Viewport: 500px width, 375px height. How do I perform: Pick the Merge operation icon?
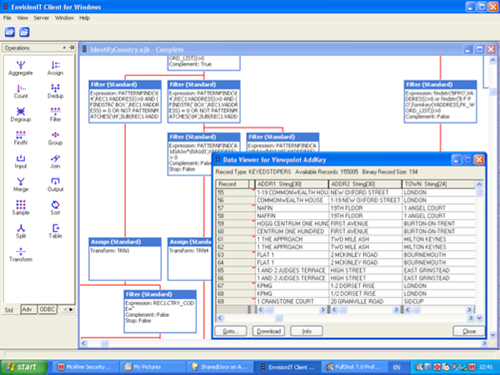coord(21,185)
